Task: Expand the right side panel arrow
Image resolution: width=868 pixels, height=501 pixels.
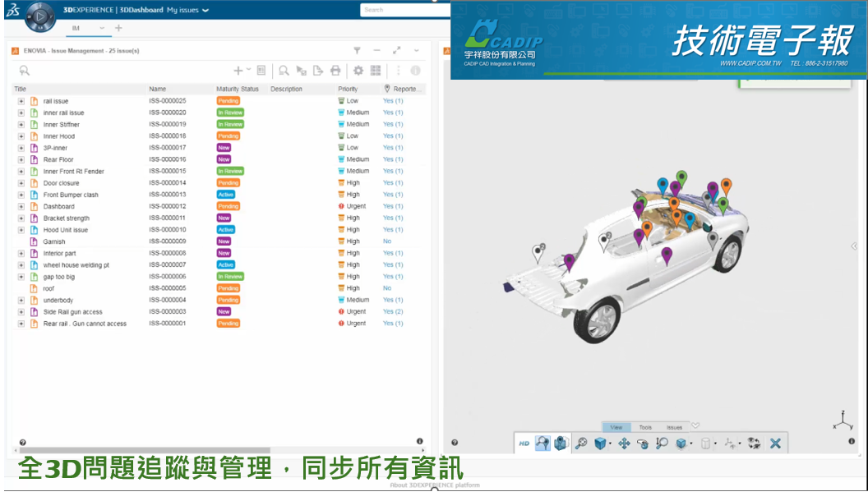Action: click(854, 246)
